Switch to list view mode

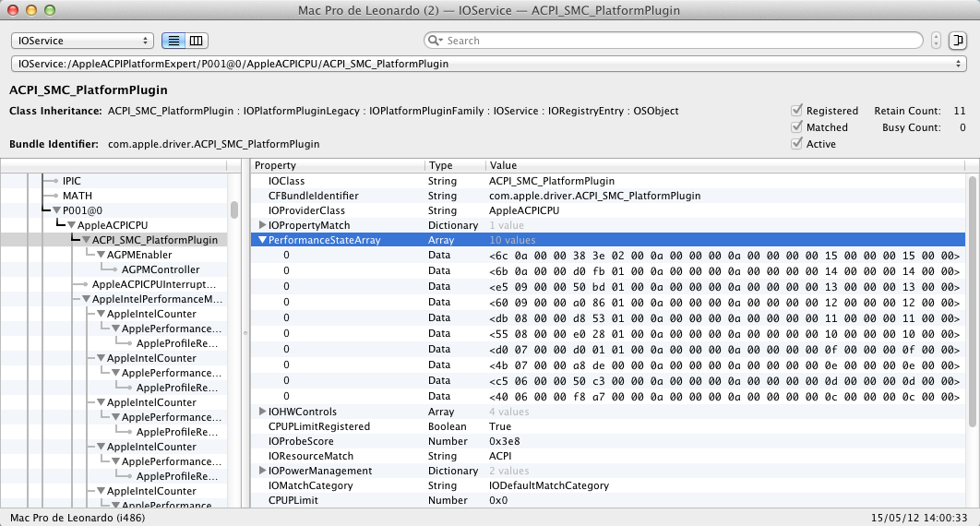pos(173,41)
